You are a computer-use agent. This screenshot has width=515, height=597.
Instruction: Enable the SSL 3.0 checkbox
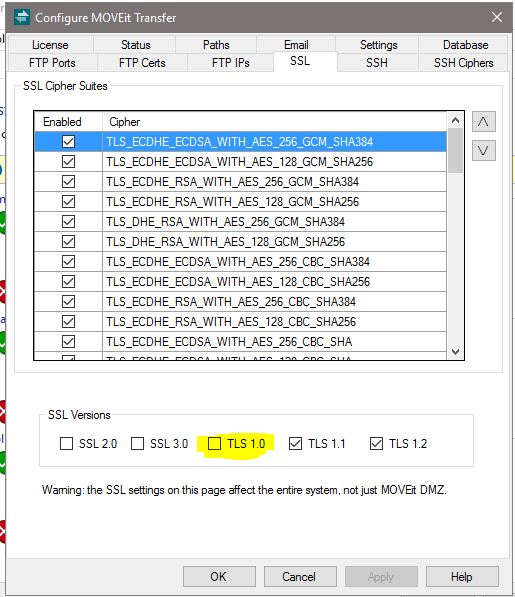(137, 444)
